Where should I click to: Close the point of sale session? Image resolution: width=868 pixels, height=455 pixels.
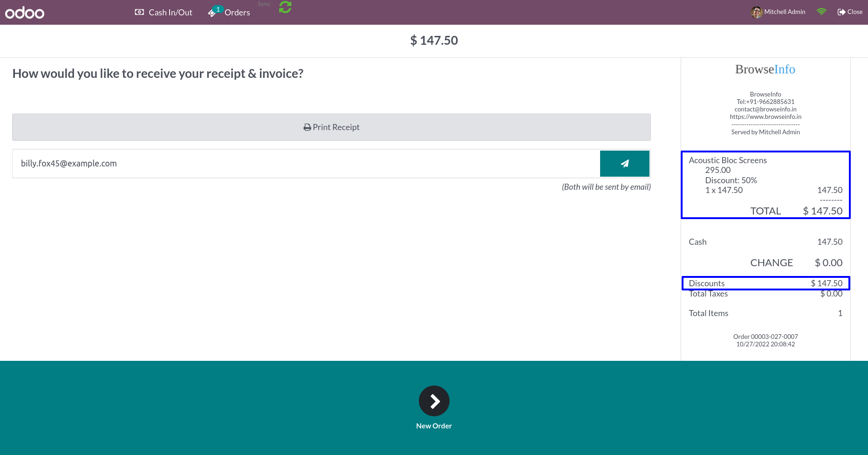pos(850,12)
